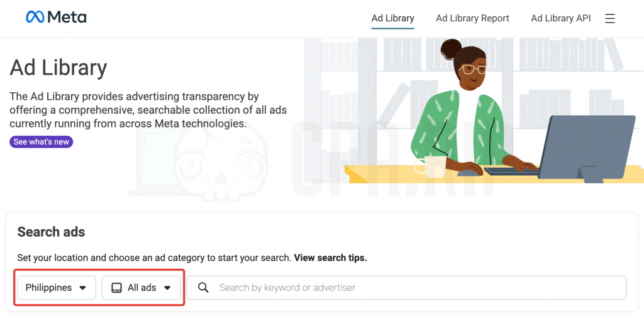The height and width of the screenshot is (319, 644).
Task: Click the laptop monitor in the illustration
Action: (587, 148)
